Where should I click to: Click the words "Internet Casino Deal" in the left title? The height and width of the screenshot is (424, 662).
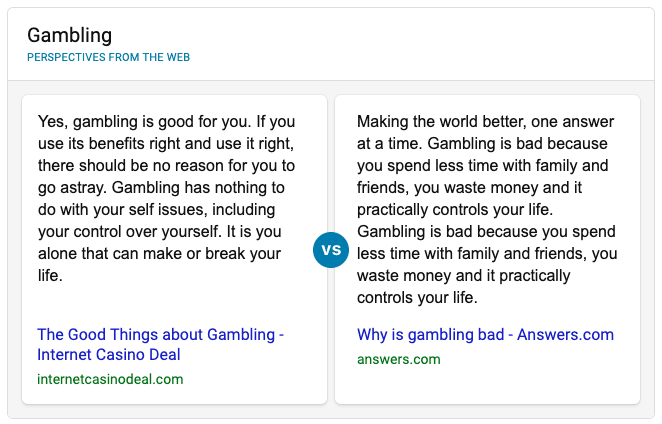click(x=109, y=355)
